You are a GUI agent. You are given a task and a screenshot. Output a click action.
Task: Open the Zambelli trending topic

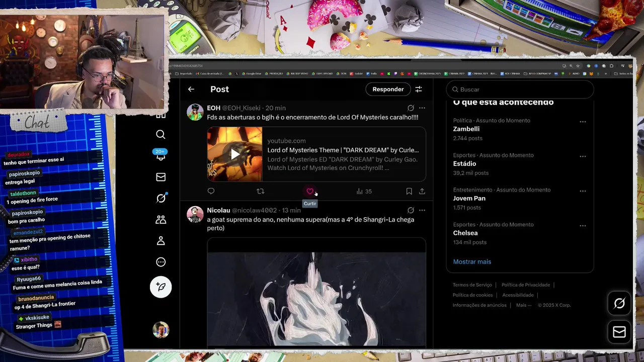click(520, 129)
